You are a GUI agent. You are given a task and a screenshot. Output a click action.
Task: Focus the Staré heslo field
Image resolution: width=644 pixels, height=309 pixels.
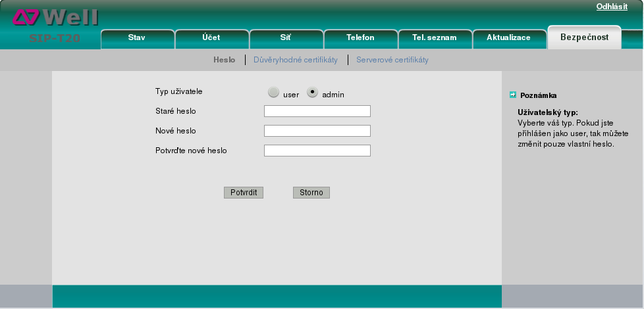pyautogui.click(x=317, y=111)
